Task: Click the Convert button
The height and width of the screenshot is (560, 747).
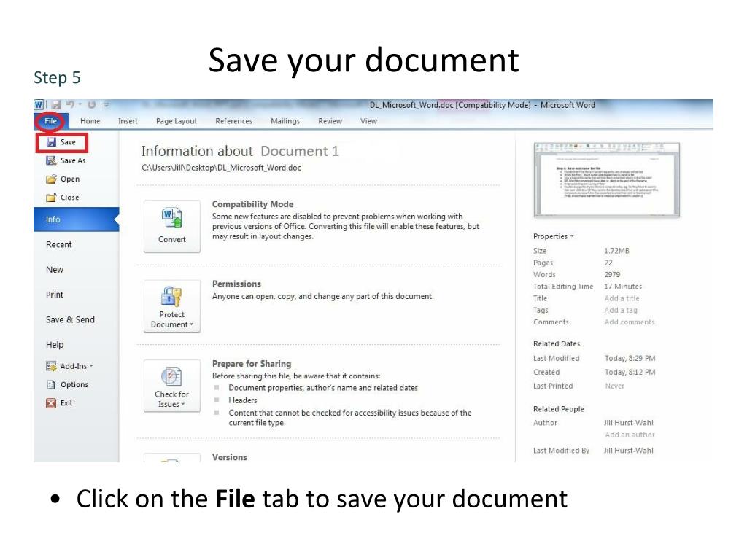Action: pyautogui.click(x=172, y=226)
